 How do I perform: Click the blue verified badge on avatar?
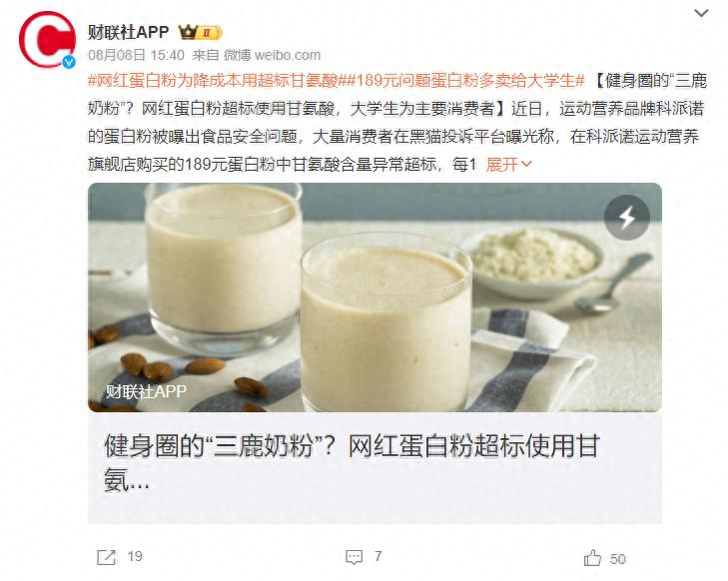[69, 61]
